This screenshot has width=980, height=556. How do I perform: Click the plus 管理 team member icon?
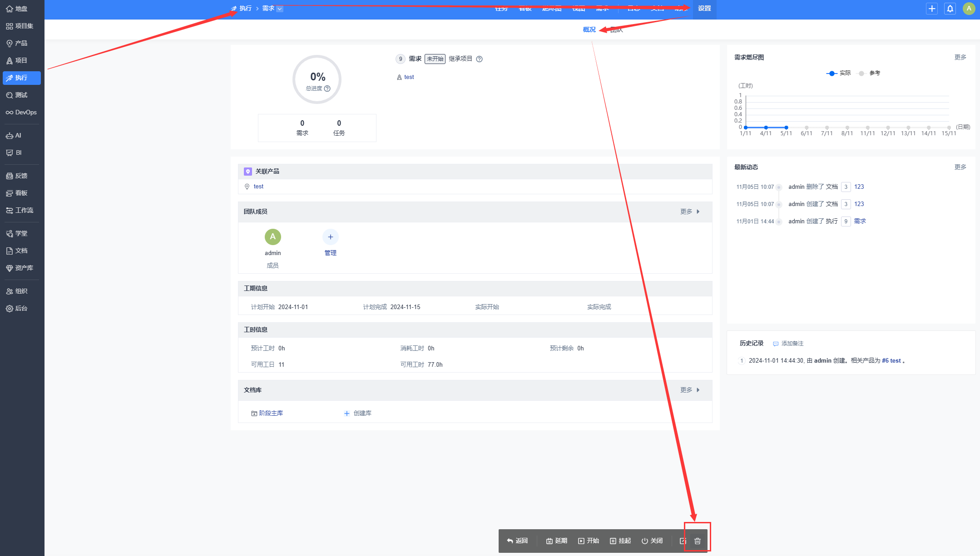click(x=331, y=236)
